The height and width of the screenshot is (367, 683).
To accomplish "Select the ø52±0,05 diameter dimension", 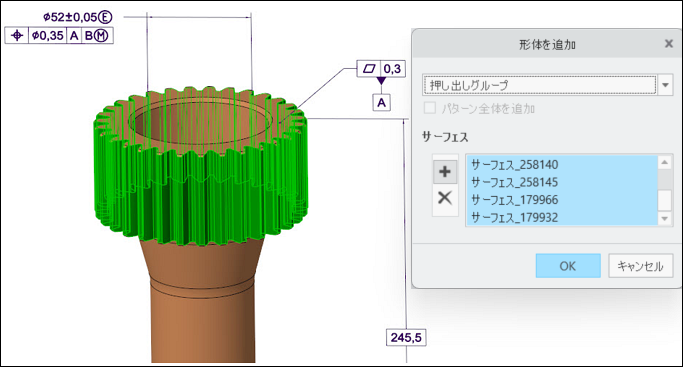I will (x=78, y=17).
